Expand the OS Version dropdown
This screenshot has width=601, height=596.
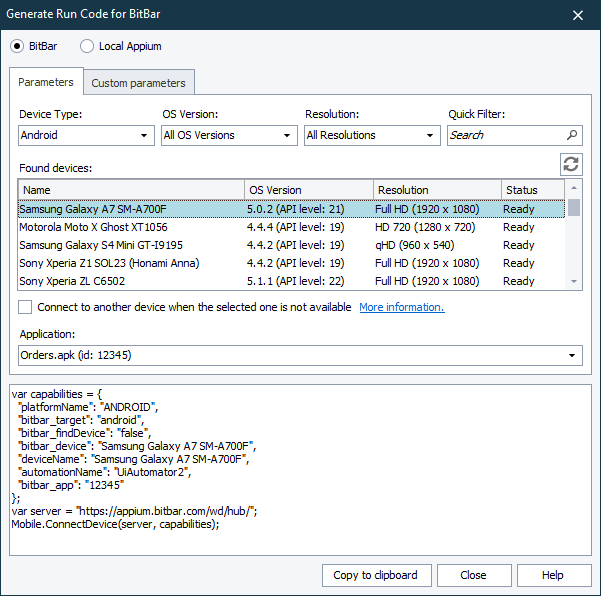pos(229,135)
